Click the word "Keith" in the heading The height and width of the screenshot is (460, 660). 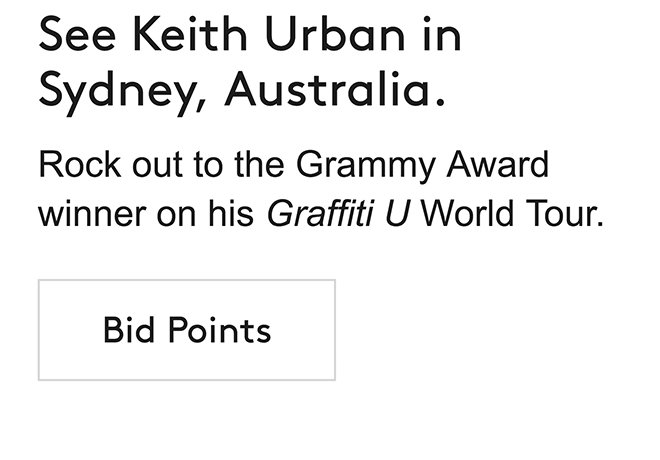[x=191, y=36]
